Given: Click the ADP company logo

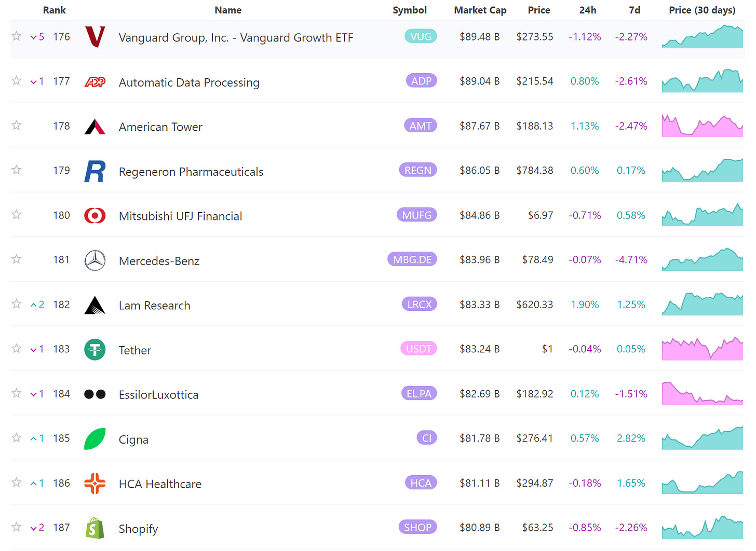Looking at the screenshot, I should [x=95, y=81].
